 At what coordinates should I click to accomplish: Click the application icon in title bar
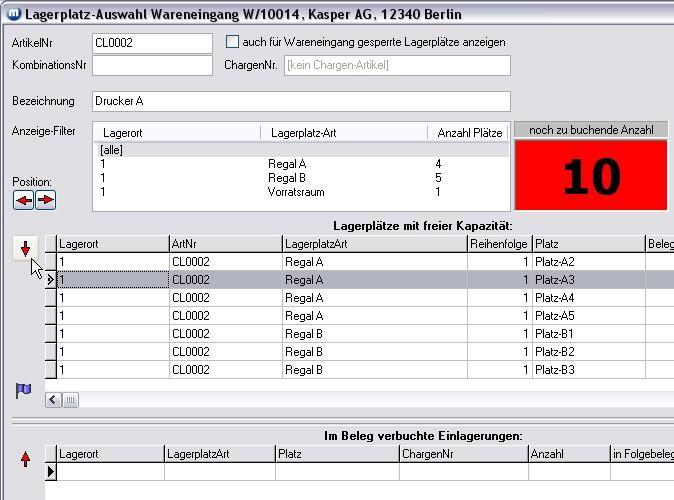[x=12, y=15]
